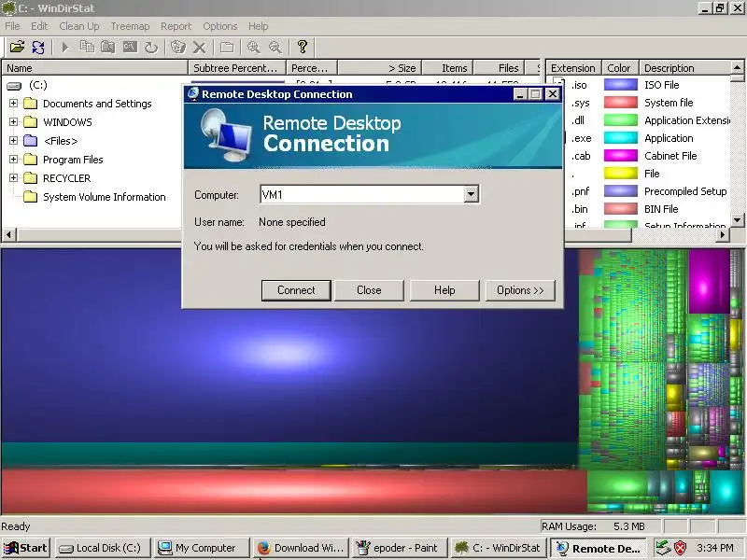Click the Zoom Out magnifier icon

tap(275, 47)
